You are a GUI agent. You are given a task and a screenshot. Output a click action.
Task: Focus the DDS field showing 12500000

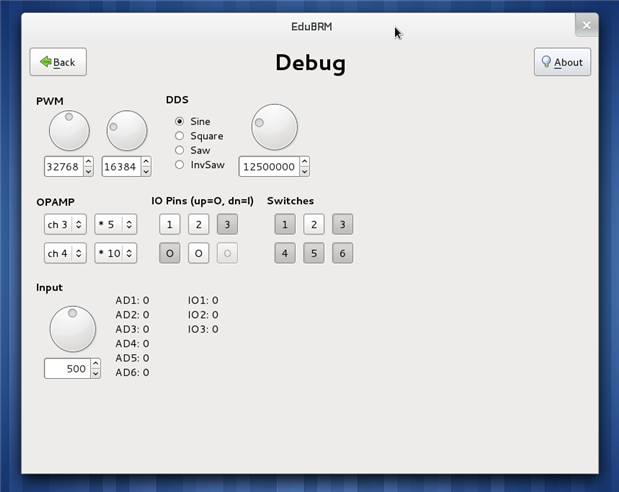tap(269, 167)
